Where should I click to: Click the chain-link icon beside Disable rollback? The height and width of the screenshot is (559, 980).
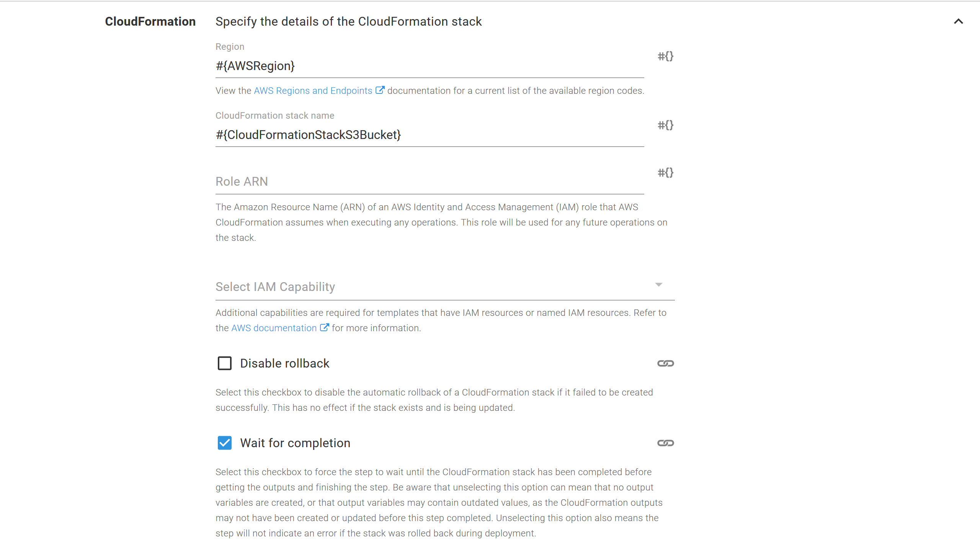tap(665, 363)
